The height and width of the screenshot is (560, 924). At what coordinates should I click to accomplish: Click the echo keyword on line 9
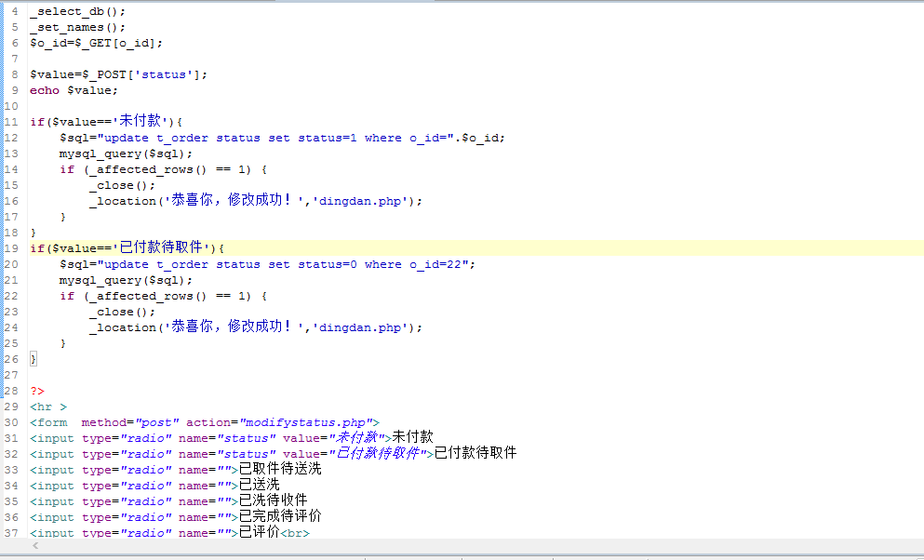(45, 90)
